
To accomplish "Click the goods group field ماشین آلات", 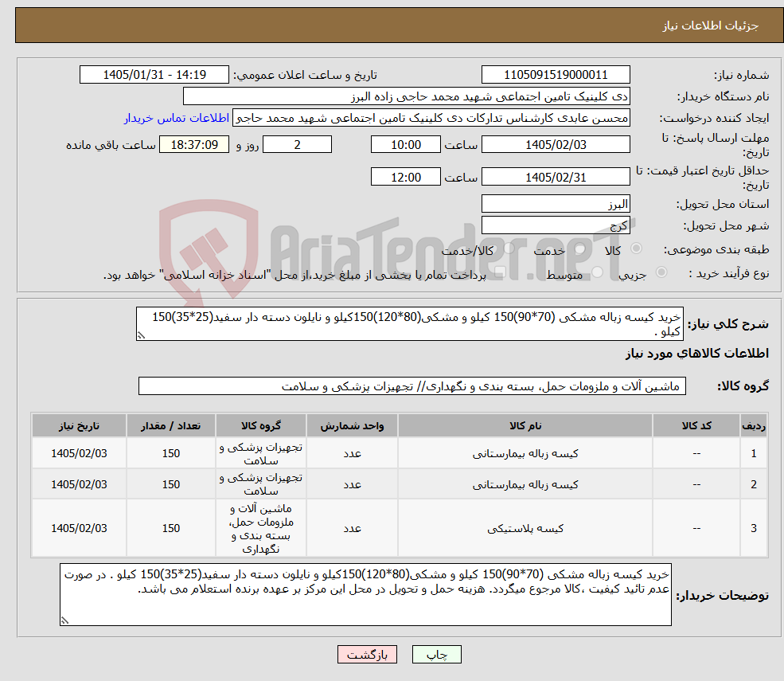I will click(412, 386).
